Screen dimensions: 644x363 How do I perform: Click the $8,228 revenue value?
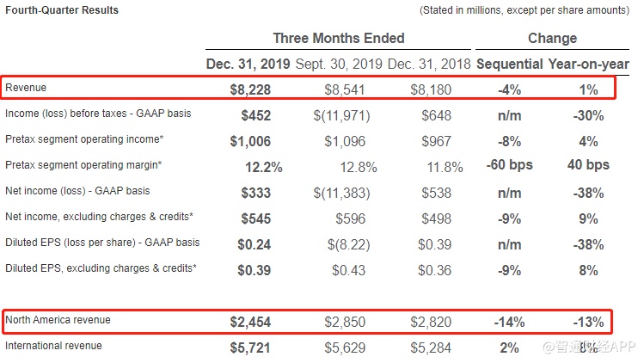pos(250,89)
